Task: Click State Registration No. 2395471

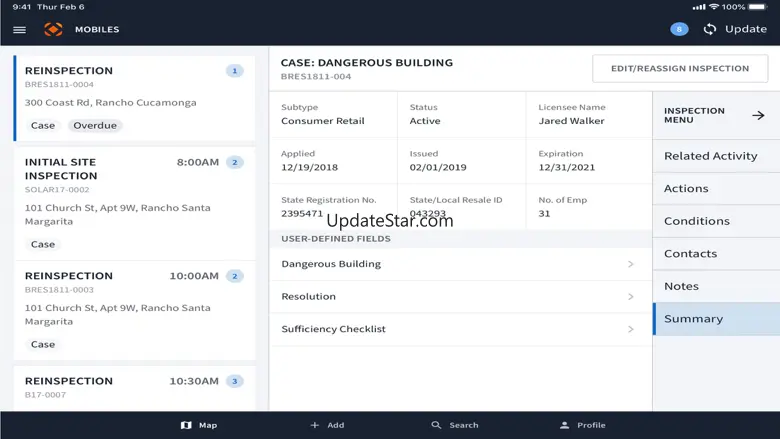Action: coord(302,214)
